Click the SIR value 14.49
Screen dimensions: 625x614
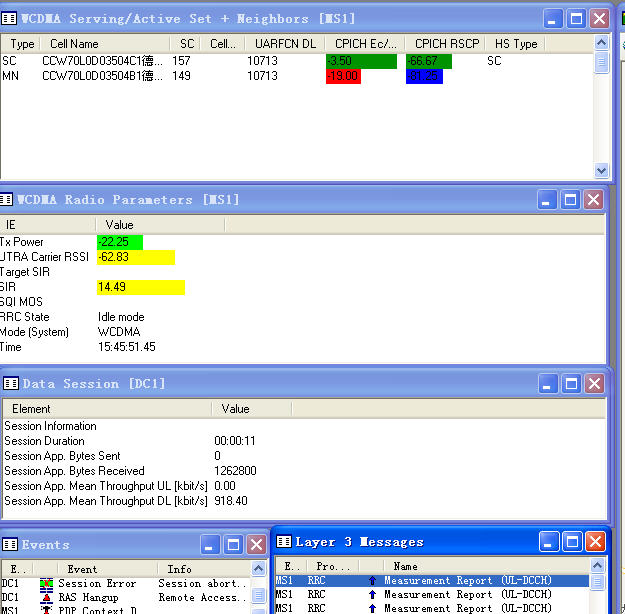tap(141, 287)
